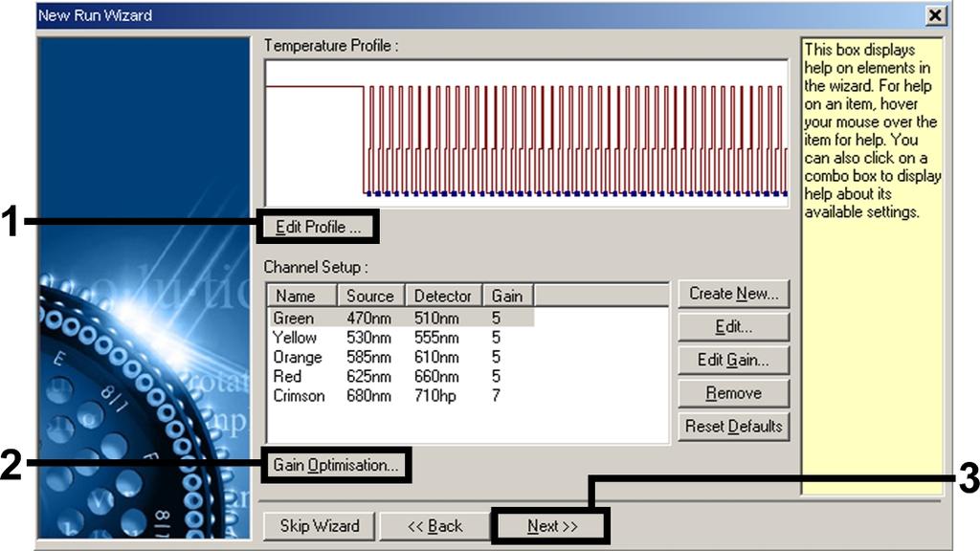Viewport: 980px width, 551px height.
Task: Create New channel button
Action: point(733,294)
